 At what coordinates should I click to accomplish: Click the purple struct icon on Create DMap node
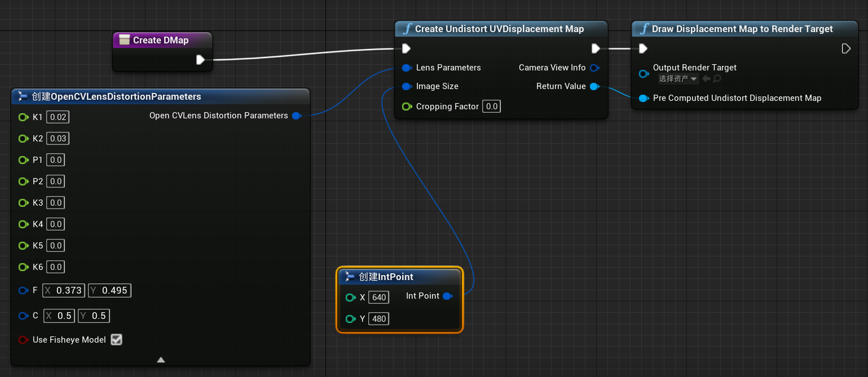point(124,40)
